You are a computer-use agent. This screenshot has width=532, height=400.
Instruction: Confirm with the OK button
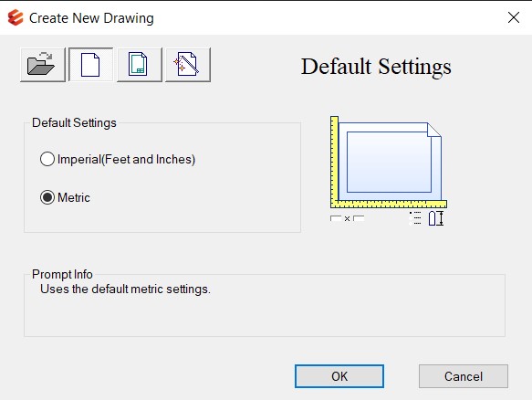click(339, 376)
